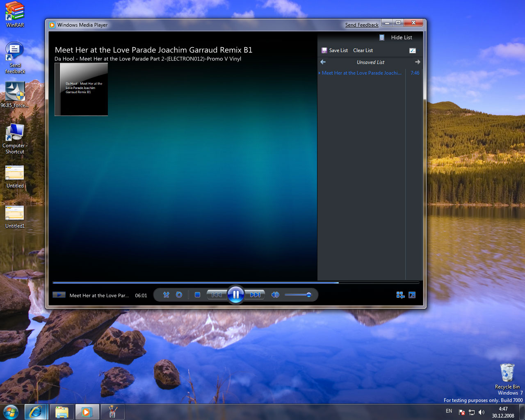This screenshot has width=525, height=420.
Task: Open the Action Center flag tray icon
Action: [x=462, y=412]
